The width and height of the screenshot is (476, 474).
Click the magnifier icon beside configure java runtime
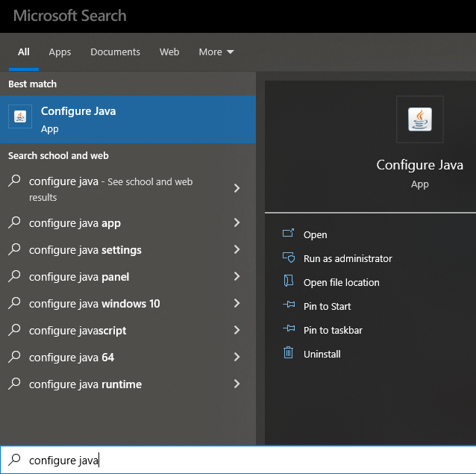(14, 383)
